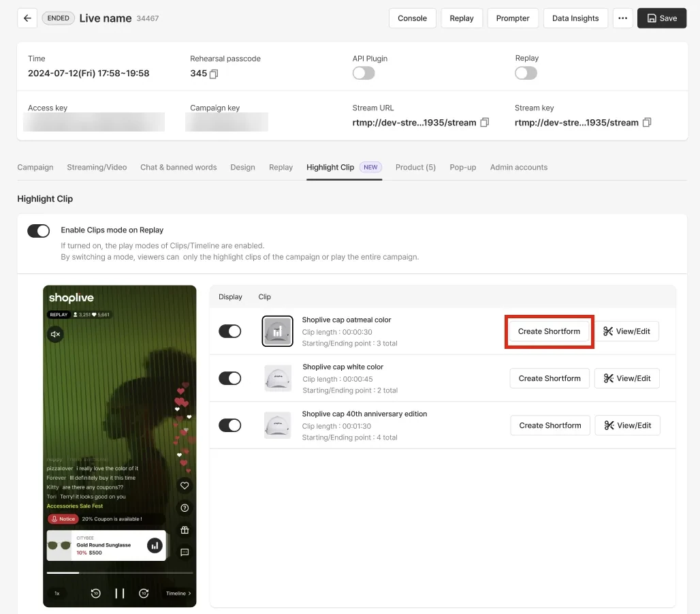
Task: Open the gift icon in preview
Action: click(x=185, y=530)
